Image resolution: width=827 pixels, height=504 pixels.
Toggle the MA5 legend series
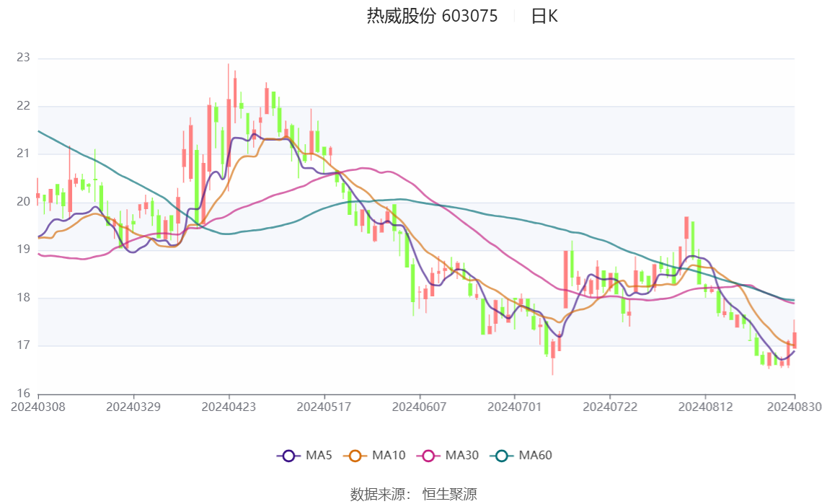point(304,456)
